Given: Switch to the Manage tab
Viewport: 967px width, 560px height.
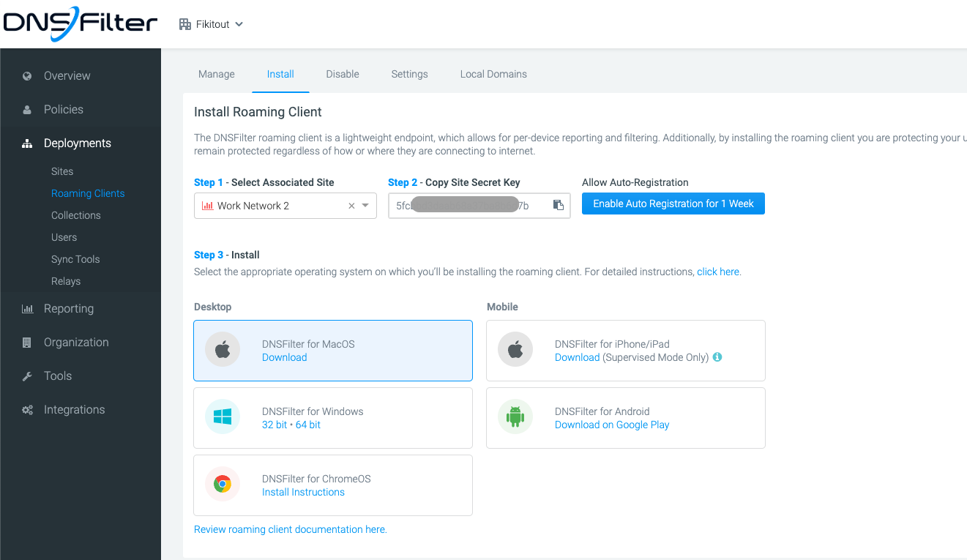Looking at the screenshot, I should [217, 74].
